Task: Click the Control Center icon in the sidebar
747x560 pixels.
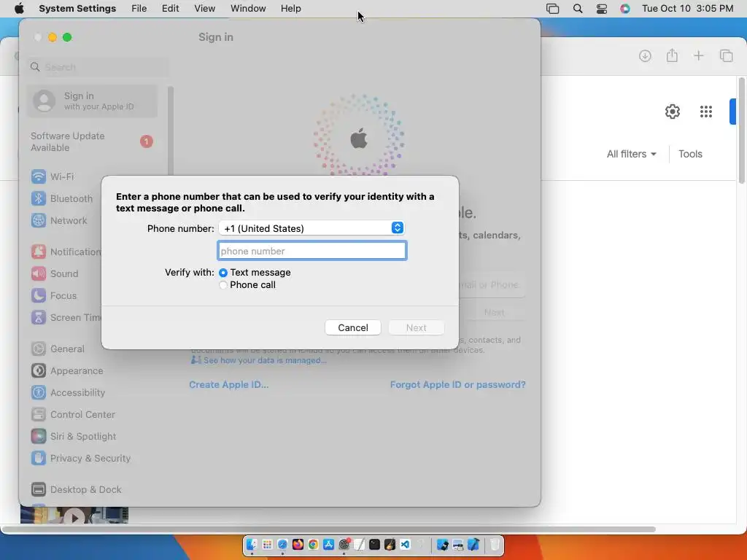Action: 39,415
